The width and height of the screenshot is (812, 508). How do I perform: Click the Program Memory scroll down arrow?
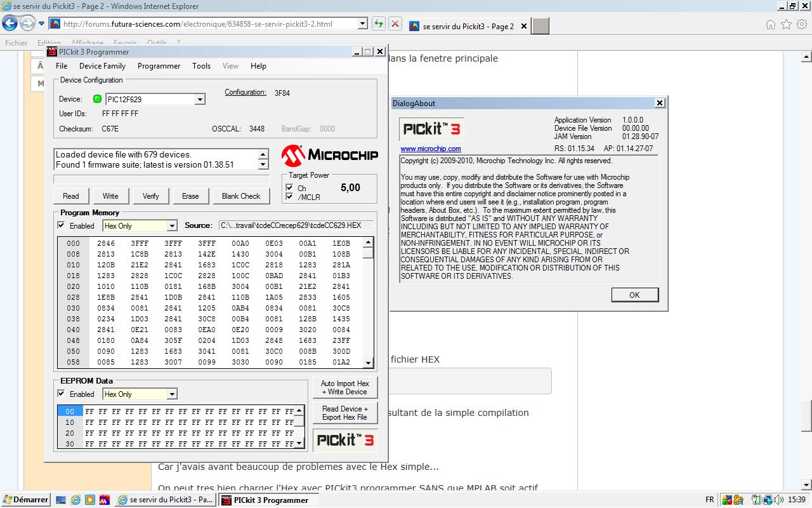(x=368, y=363)
